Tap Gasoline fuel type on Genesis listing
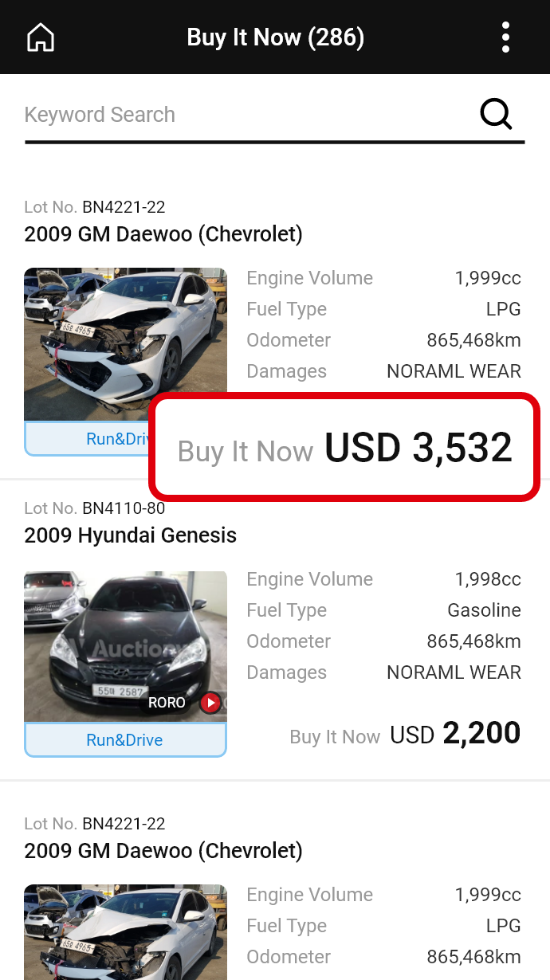This screenshot has height=980, width=550. 484,610
